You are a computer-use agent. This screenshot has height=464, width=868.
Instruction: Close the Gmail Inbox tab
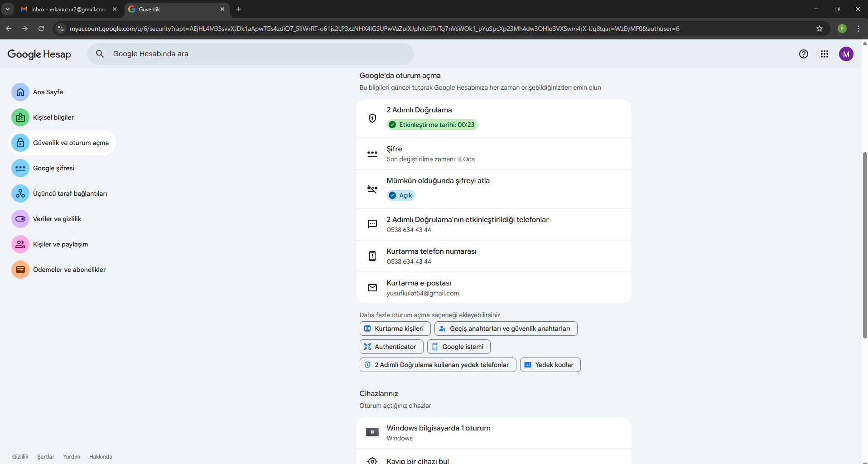click(x=115, y=9)
